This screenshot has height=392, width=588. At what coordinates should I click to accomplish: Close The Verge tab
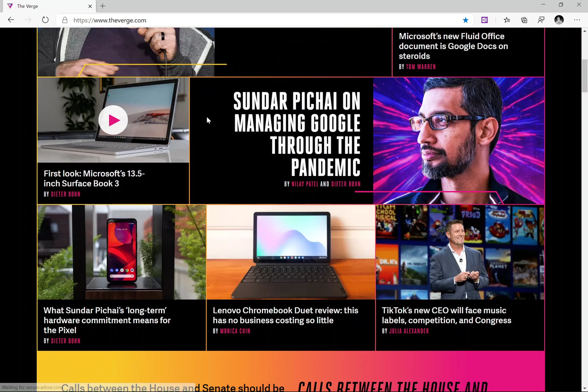[x=90, y=6]
